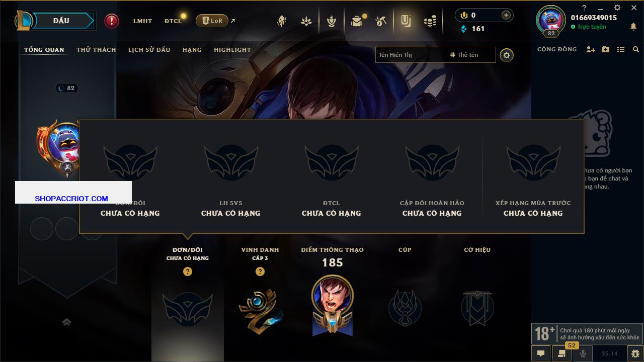Open the question mark under Vinh Danh
Viewport: 644px width, 362px height.
click(260, 271)
